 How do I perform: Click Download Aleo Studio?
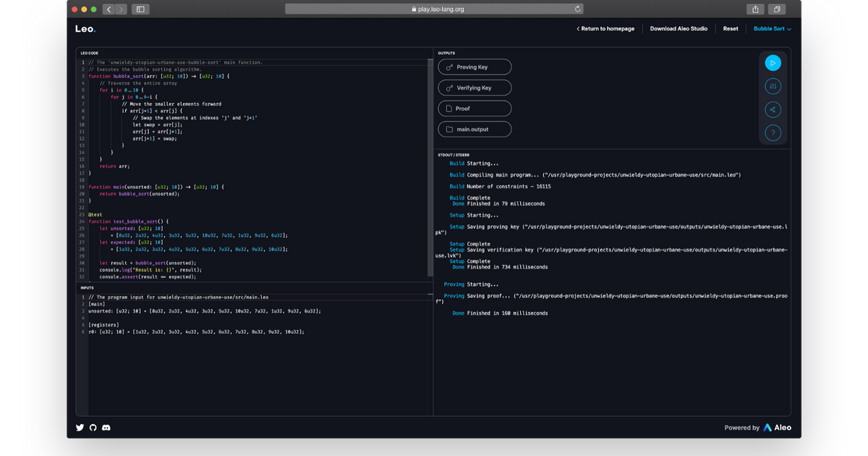tap(678, 29)
